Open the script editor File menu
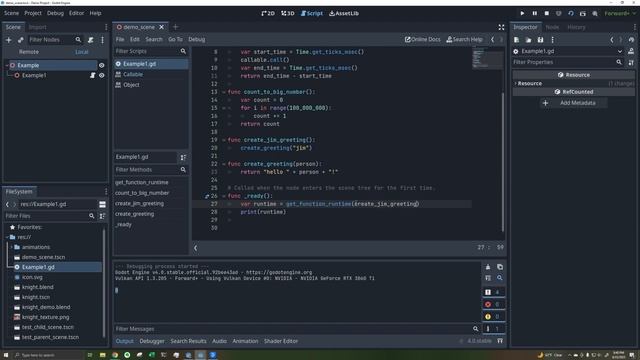 (x=120, y=40)
